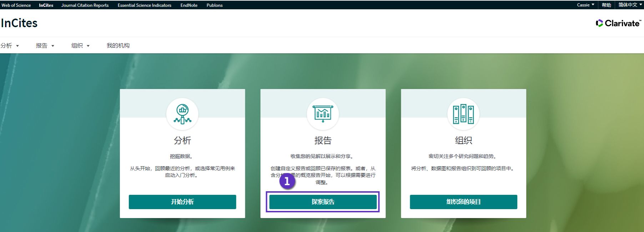Open Journal Citation Reports
Screen dimensions: 644x232
[x=85, y=5]
